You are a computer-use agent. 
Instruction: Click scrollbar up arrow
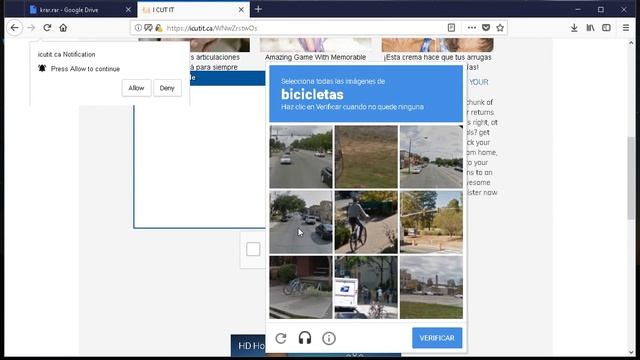tap(631, 42)
